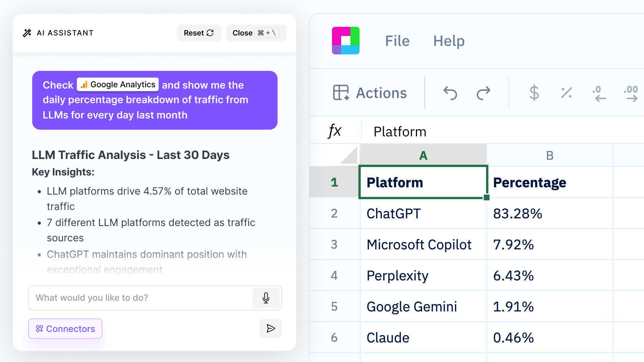This screenshot has height=362, width=644.
Task: Select row 1 header
Action: (334, 182)
